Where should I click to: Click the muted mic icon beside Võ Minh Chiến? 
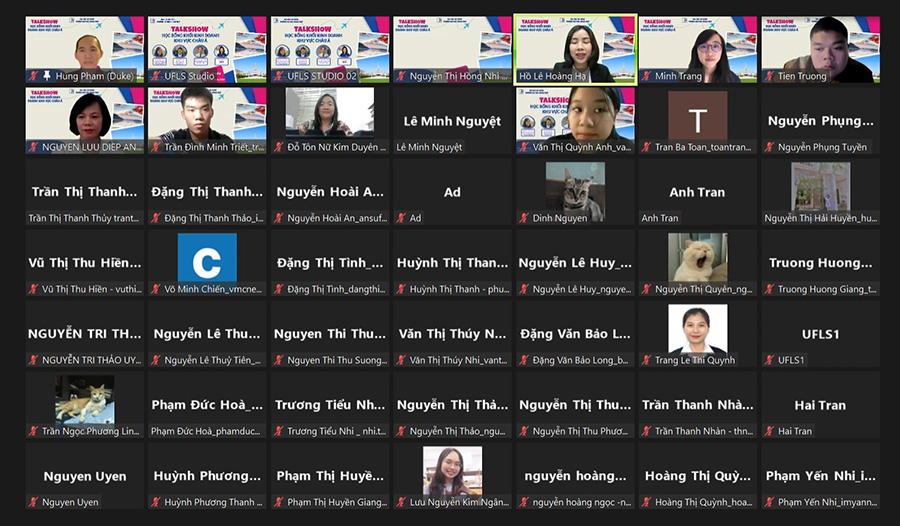[x=156, y=289]
